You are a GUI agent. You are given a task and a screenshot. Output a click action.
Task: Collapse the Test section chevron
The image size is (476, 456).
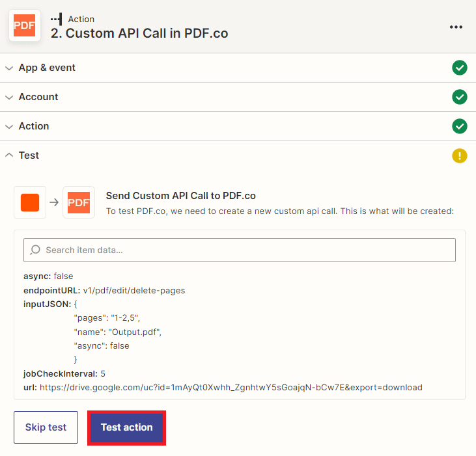(9, 155)
